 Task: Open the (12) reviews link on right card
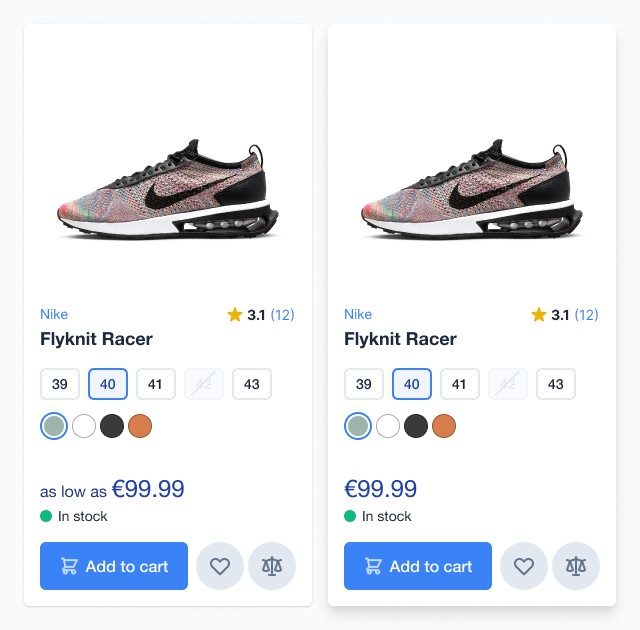(586, 315)
